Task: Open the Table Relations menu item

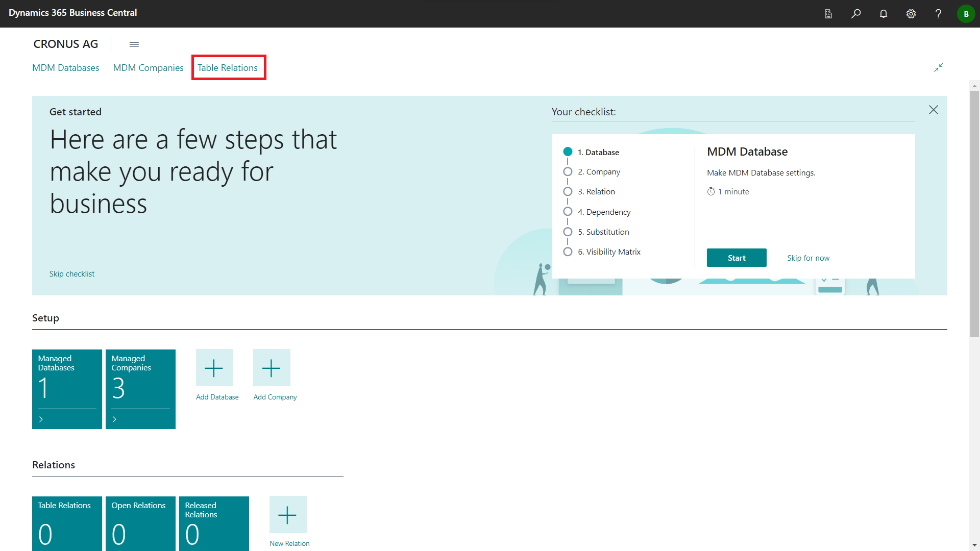Action: point(228,68)
